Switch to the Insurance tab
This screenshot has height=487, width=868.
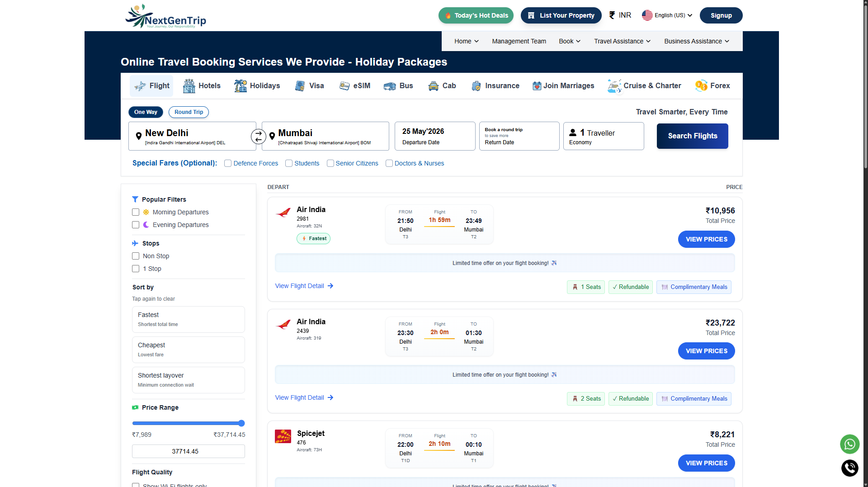tap(495, 86)
